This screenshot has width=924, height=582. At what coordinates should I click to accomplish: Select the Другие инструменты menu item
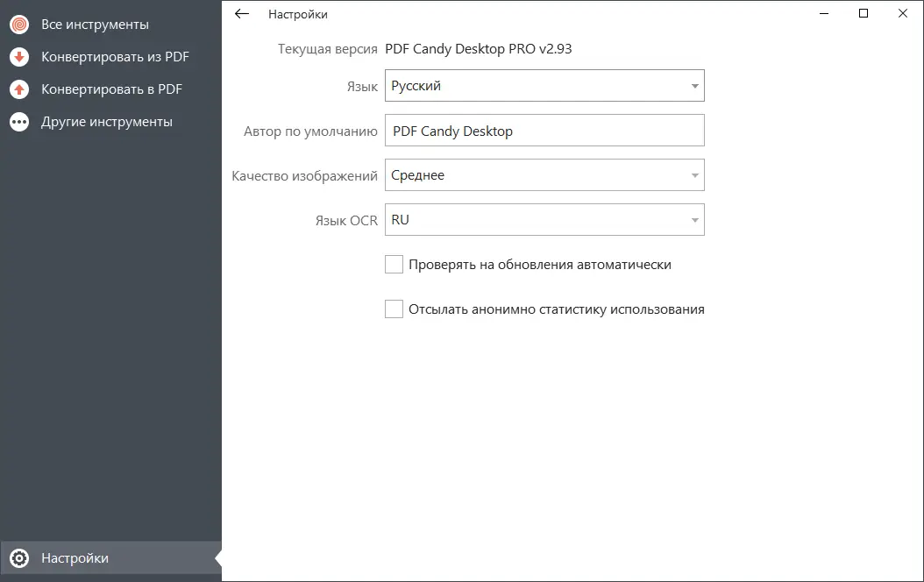(106, 122)
